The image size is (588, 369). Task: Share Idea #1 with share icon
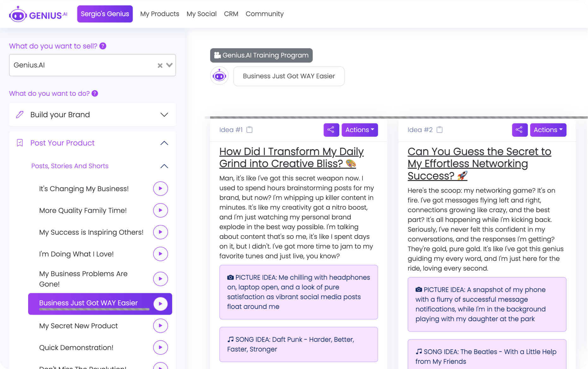(331, 130)
